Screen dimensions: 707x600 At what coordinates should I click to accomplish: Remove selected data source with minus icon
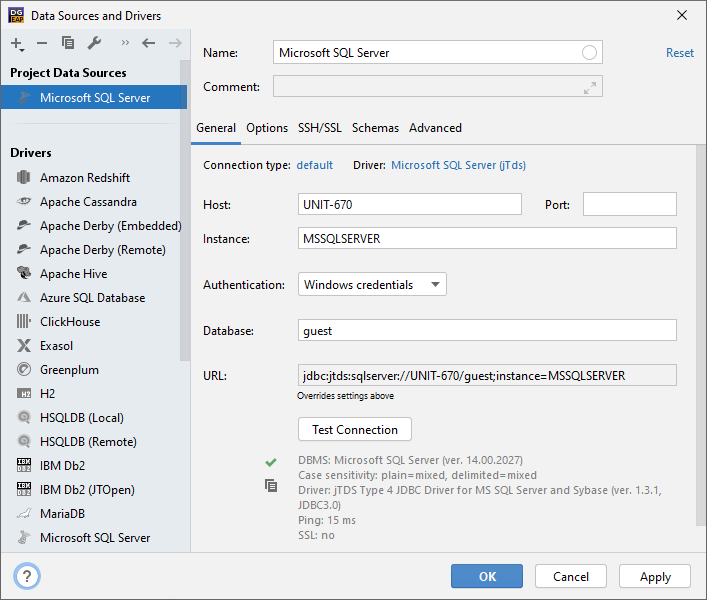pyautogui.click(x=42, y=43)
